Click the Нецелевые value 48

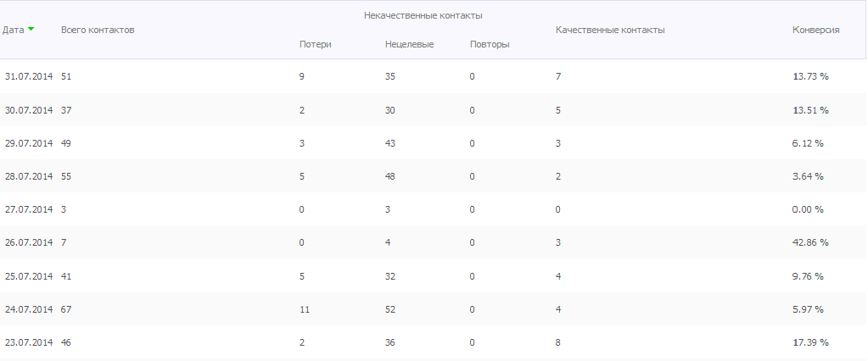390,176
